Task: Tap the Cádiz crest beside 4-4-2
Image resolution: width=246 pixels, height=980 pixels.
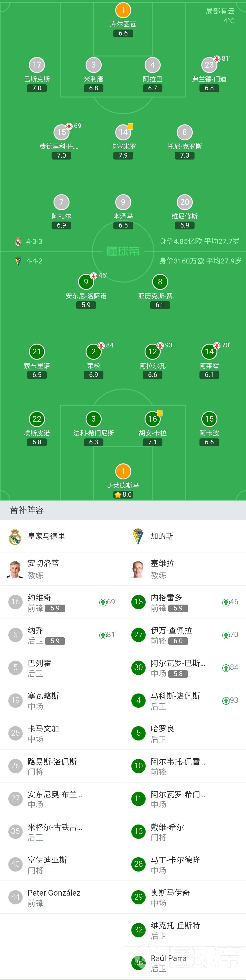Action: [x=18, y=261]
